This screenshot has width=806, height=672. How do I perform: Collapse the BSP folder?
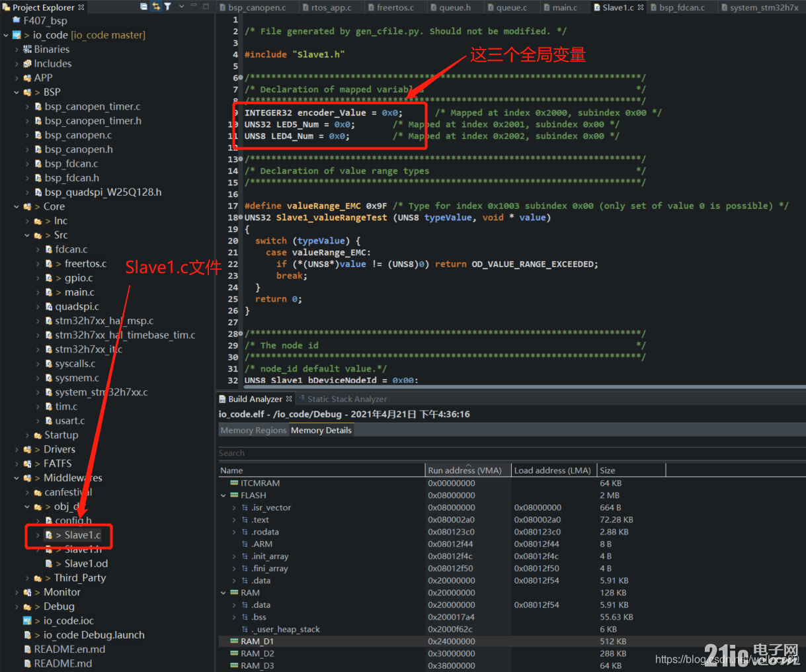click(x=17, y=92)
